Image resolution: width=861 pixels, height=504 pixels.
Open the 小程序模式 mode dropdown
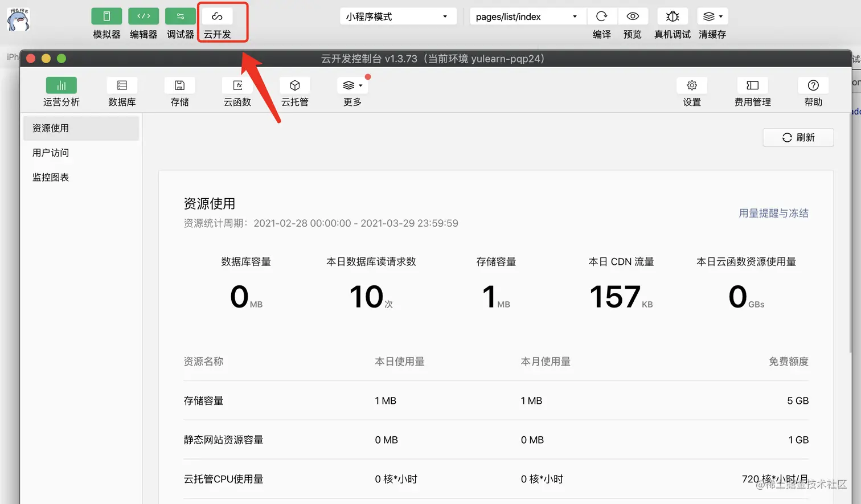pos(398,17)
